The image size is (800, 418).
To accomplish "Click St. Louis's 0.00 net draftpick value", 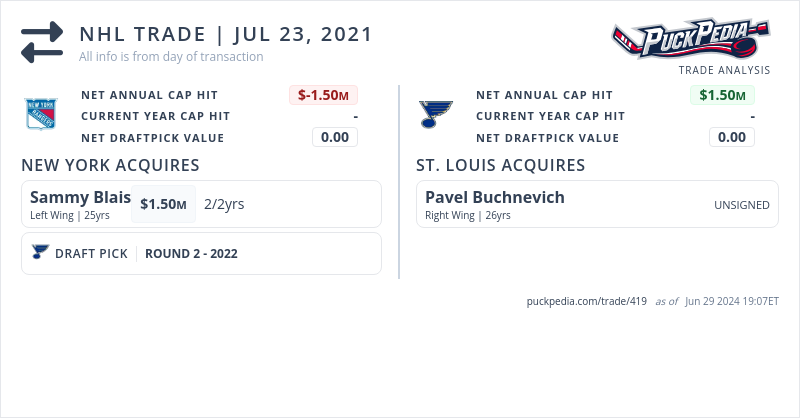I will coord(732,137).
